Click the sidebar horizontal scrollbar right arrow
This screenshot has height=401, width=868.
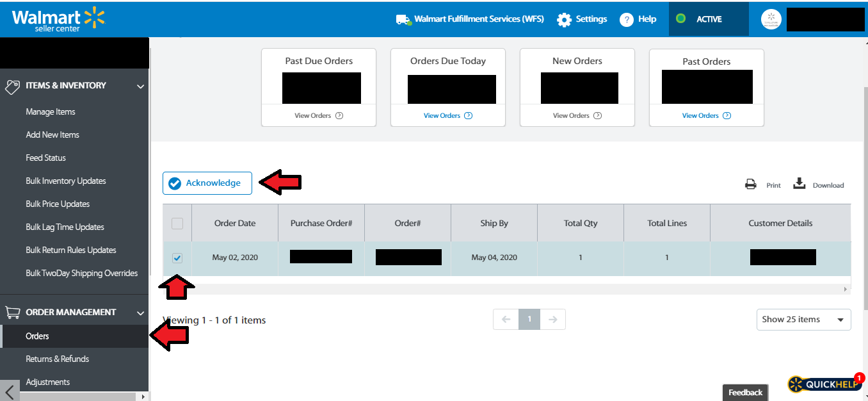(x=143, y=397)
